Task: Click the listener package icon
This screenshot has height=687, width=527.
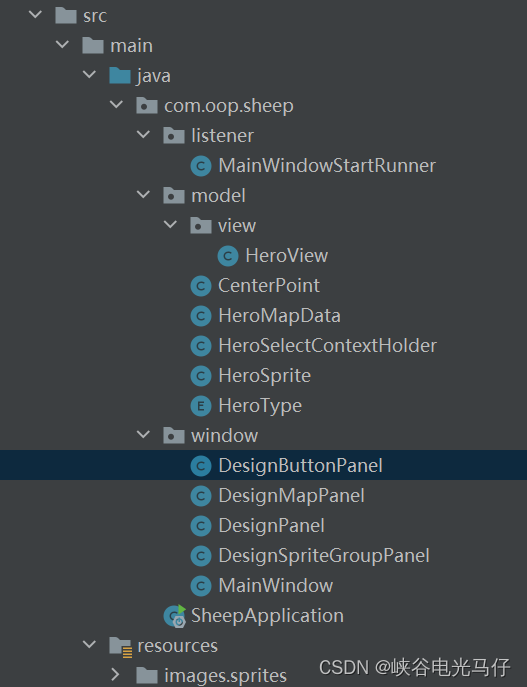Action: pyautogui.click(x=174, y=135)
